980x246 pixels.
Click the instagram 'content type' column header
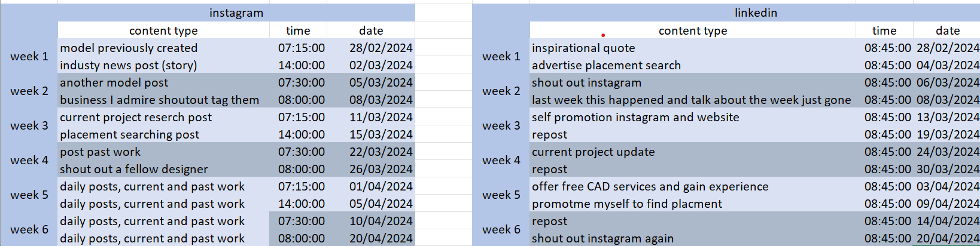(x=163, y=30)
